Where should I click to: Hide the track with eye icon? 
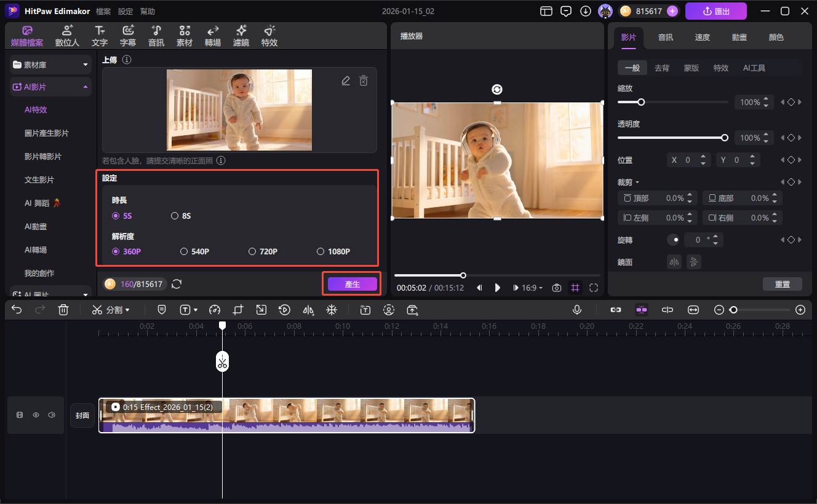(36, 415)
